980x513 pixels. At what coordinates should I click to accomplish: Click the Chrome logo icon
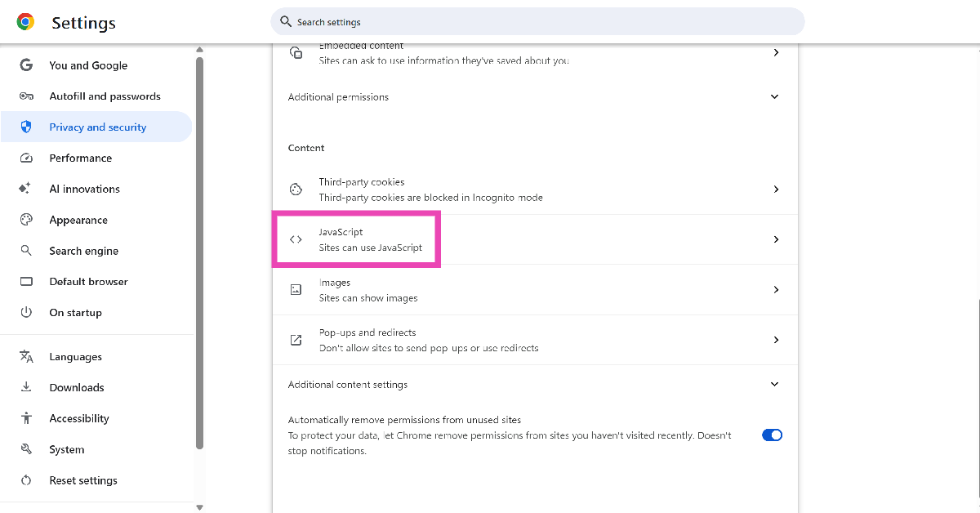click(x=25, y=22)
